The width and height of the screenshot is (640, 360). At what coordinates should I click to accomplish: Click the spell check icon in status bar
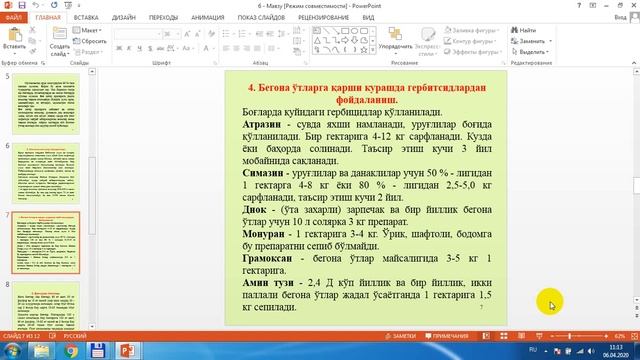(x=52, y=336)
